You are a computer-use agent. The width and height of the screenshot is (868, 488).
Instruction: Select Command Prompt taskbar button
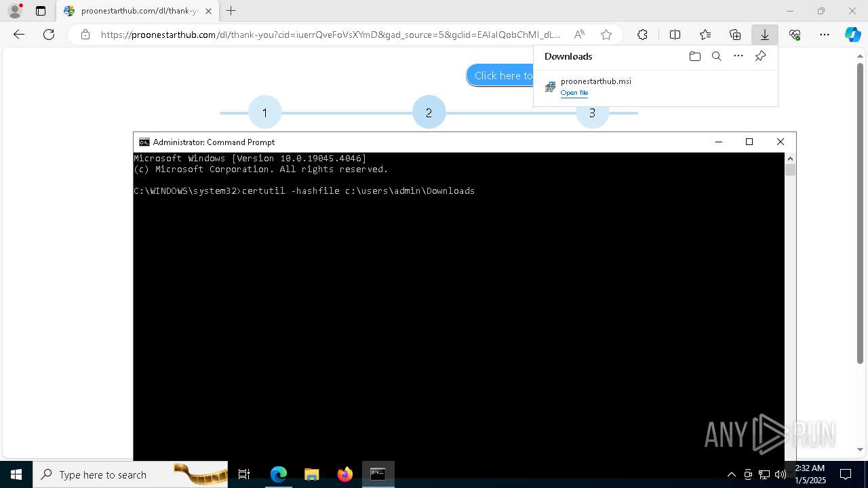pyautogui.click(x=378, y=474)
